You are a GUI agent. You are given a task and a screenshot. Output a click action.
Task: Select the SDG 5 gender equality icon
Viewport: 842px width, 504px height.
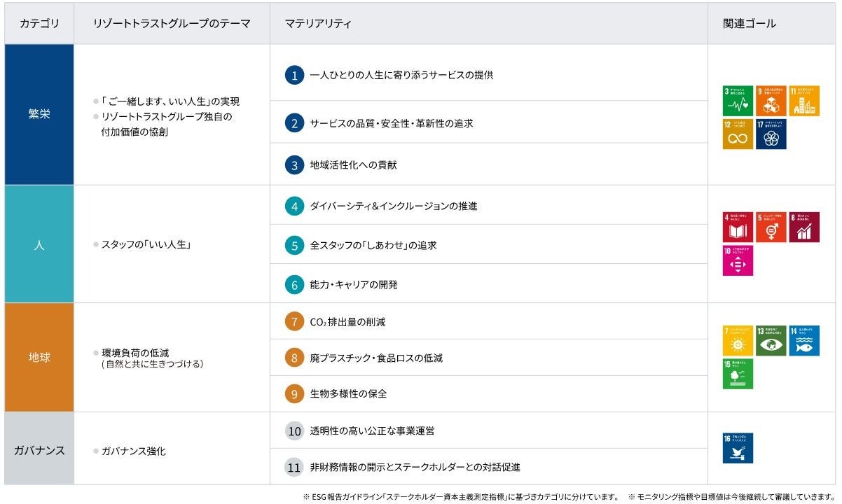point(771,227)
